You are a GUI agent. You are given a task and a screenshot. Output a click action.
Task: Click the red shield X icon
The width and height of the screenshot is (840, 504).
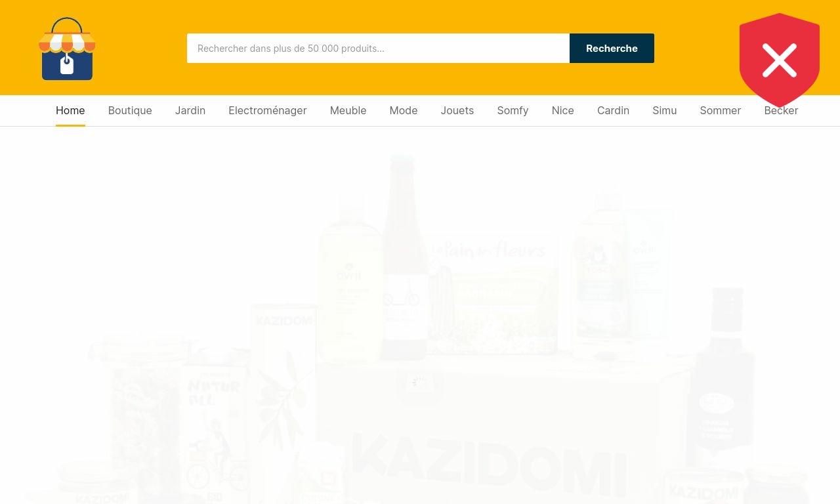[x=780, y=60]
